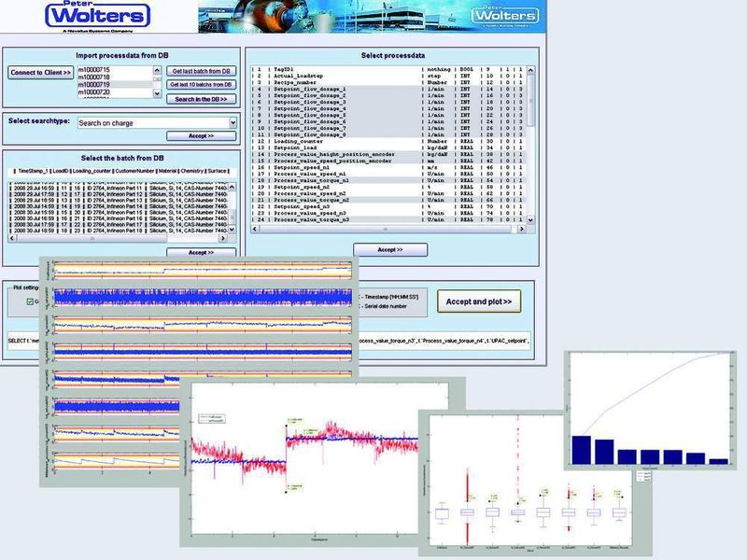Viewport: 747px width, 560px height.
Task: Click the processdata list scroll-left arrow
Action: click(x=255, y=229)
